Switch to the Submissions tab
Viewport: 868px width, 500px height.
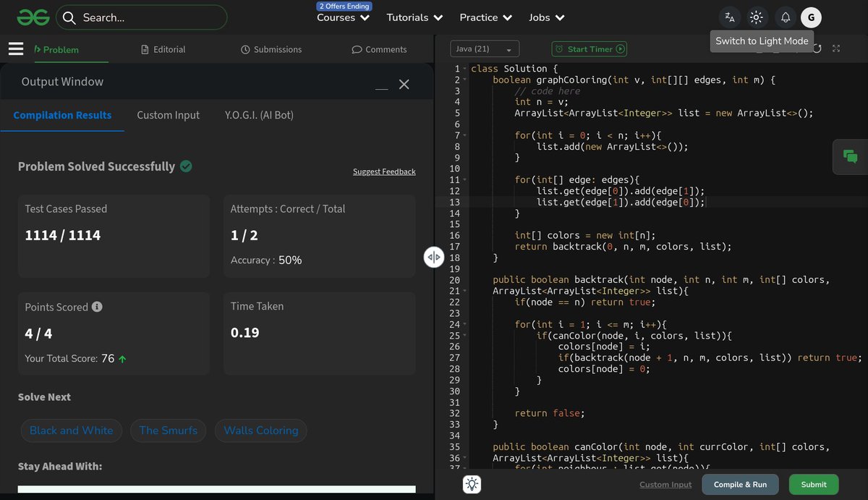coord(271,49)
